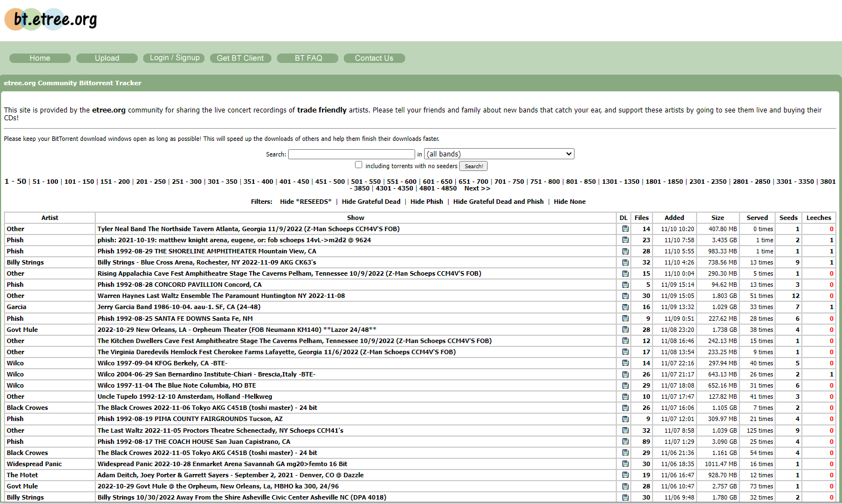Viewport: 842px width, 504px height.
Task: Download torrent for Phish 1992-08-29 Shoreline Amphitheater
Action: click(625, 251)
